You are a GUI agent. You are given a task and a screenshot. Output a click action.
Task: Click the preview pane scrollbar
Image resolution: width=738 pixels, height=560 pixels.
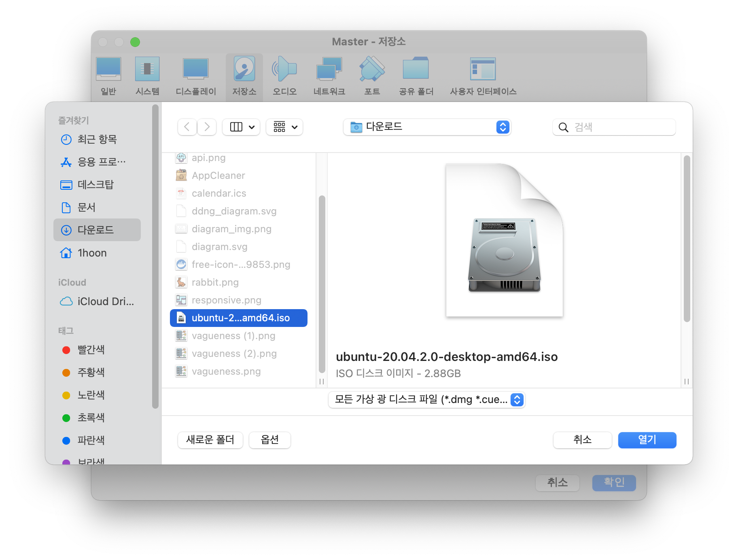tap(687, 239)
